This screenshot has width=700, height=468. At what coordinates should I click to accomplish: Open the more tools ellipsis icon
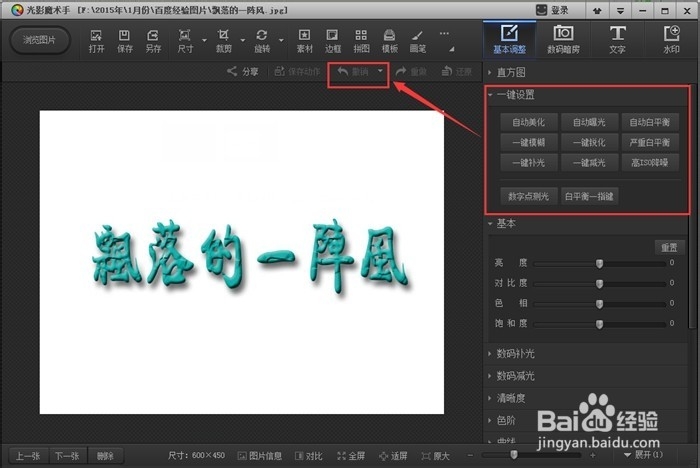444,33
